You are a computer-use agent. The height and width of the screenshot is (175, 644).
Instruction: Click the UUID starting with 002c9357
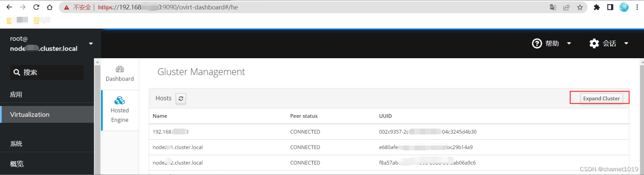tap(428, 132)
